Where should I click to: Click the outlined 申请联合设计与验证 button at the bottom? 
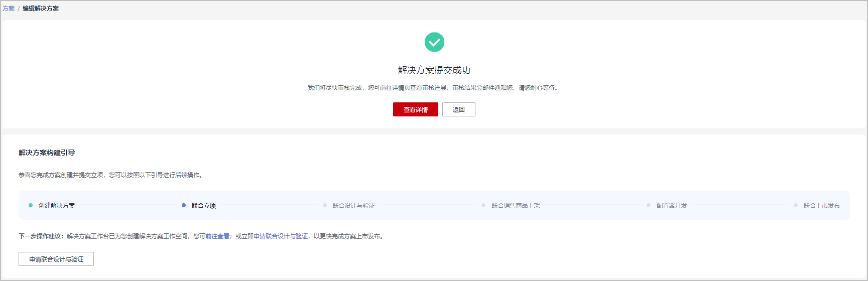pyautogui.click(x=56, y=259)
